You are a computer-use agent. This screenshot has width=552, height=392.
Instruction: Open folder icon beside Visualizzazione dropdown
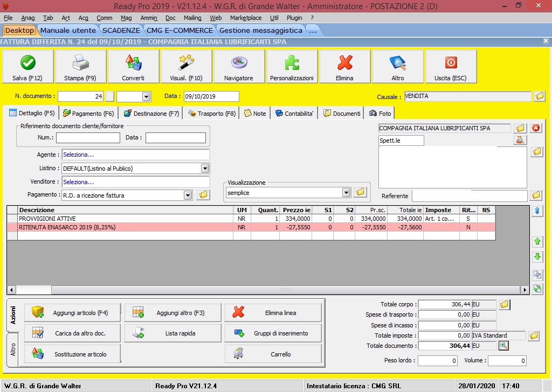coord(360,192)
